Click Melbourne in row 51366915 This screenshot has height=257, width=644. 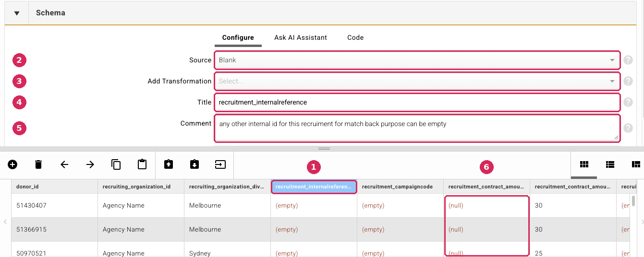(227, 229)
